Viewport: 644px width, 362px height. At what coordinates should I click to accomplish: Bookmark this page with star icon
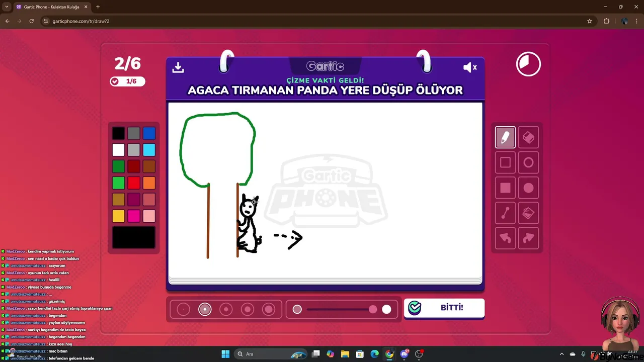pos(590,21)
